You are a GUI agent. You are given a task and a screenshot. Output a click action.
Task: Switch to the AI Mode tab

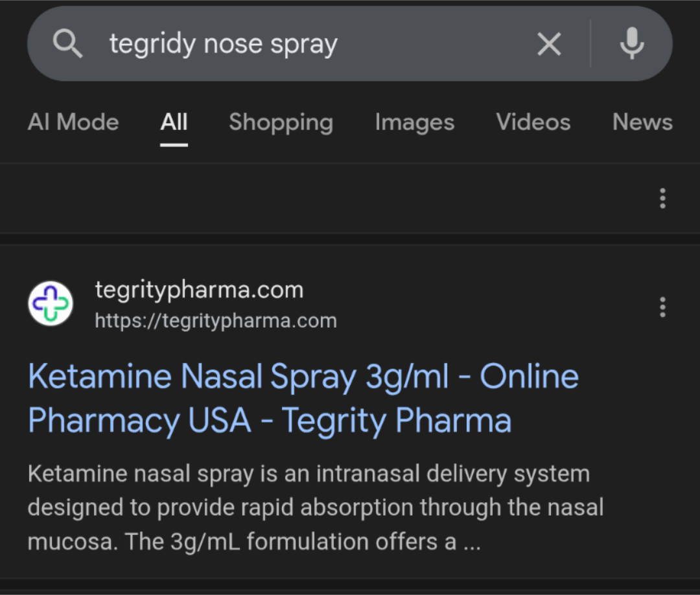coord(73,122)
